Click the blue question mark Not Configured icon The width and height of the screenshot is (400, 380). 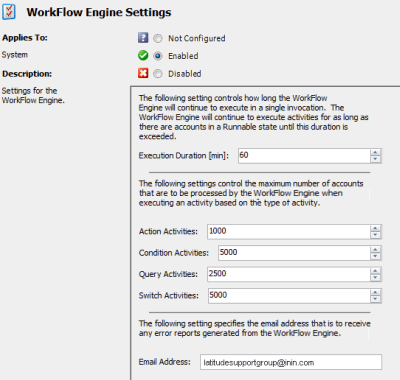pyautogui.click(x=143, y=38)
